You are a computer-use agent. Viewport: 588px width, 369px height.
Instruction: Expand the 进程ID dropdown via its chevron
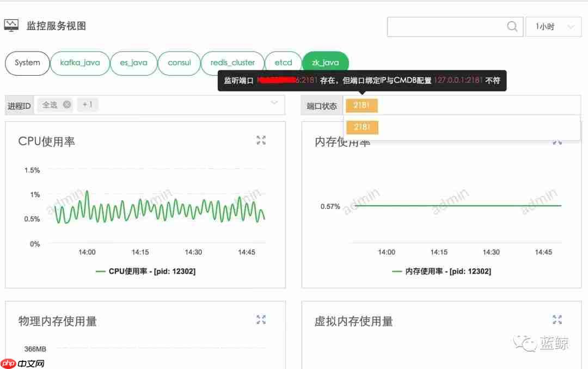click(x=275, y=103)
